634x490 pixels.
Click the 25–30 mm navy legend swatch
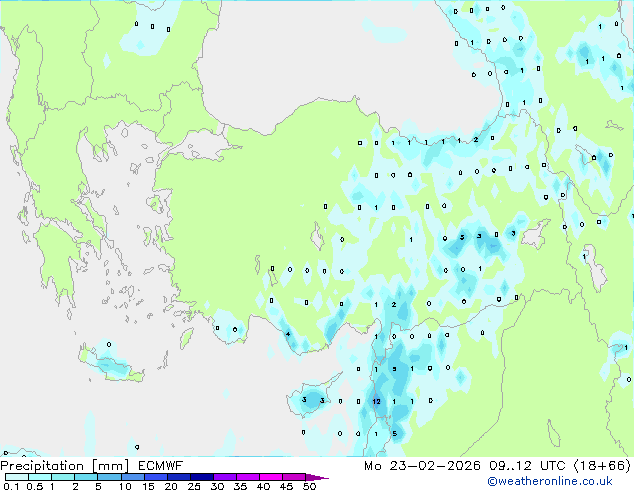(201, 477)
